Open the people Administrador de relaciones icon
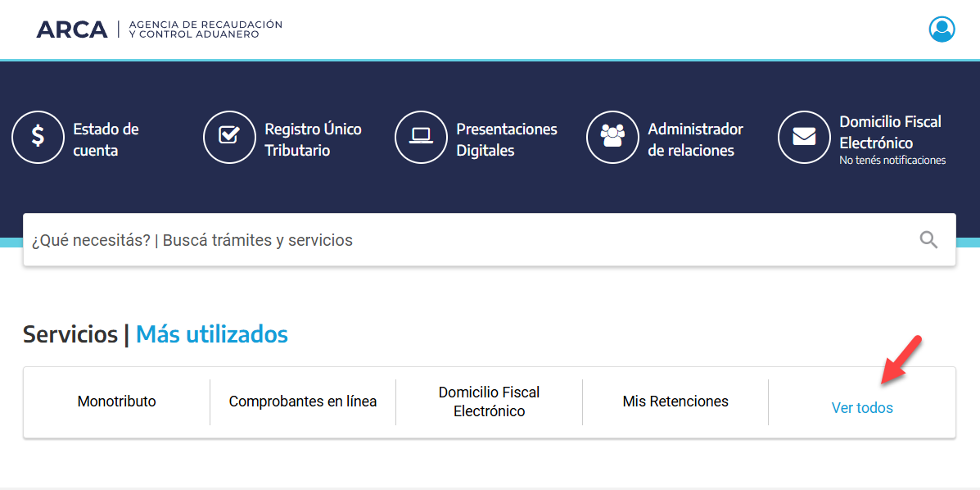Image resolution: width=980 pixels, height=490 pixels. tap(612, 137)
